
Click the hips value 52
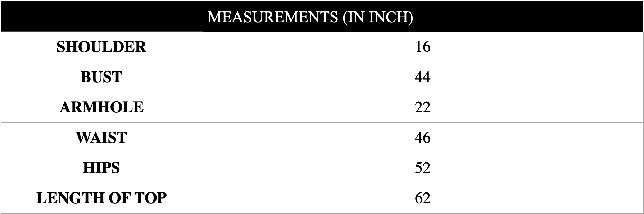[423, 168]
